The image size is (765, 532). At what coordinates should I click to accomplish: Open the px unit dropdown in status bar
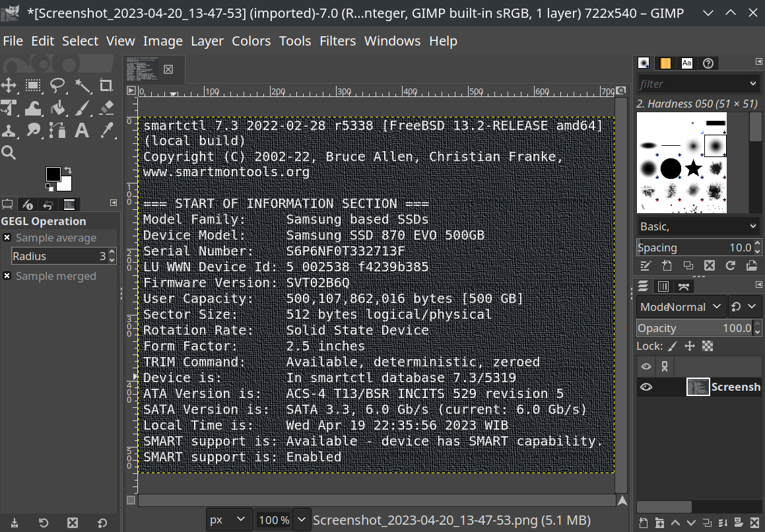[228, 520]
